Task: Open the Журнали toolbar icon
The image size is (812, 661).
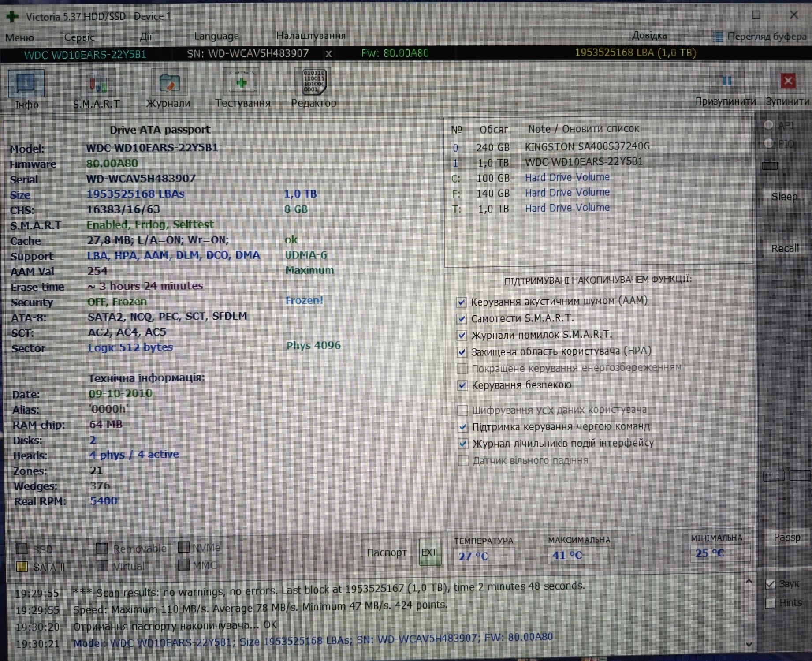Action: pos(169,82)
